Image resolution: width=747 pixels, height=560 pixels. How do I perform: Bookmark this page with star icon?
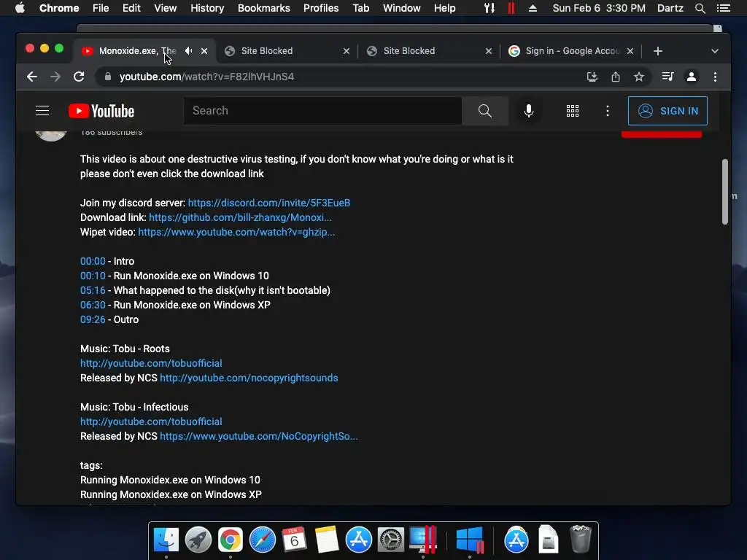(x=639, y=77)
